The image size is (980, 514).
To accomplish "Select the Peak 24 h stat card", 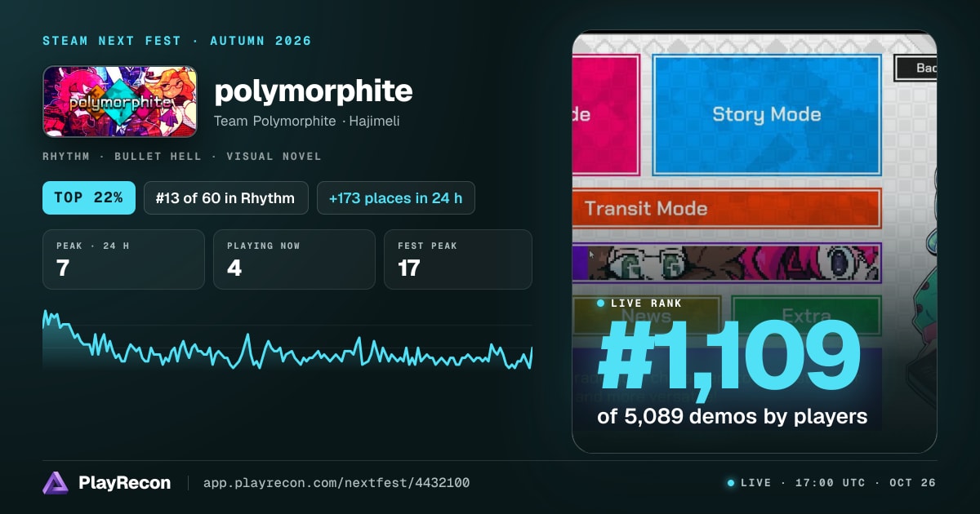I will click(123, 259).
